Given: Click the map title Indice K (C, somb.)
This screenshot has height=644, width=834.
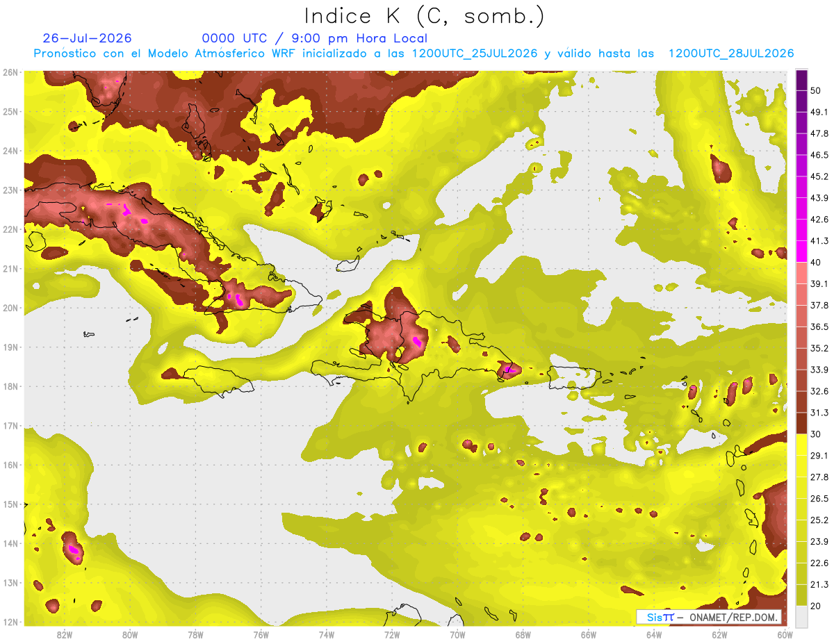Looking at the screenshot, I should click(x=424, y=16).
